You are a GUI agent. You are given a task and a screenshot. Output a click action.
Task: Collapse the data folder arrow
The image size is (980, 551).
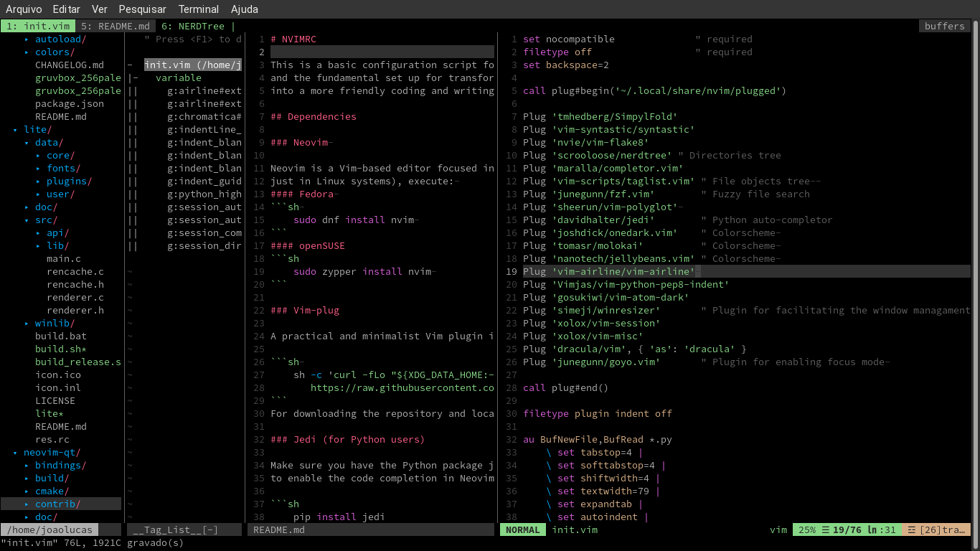click(x=27, y=142)
